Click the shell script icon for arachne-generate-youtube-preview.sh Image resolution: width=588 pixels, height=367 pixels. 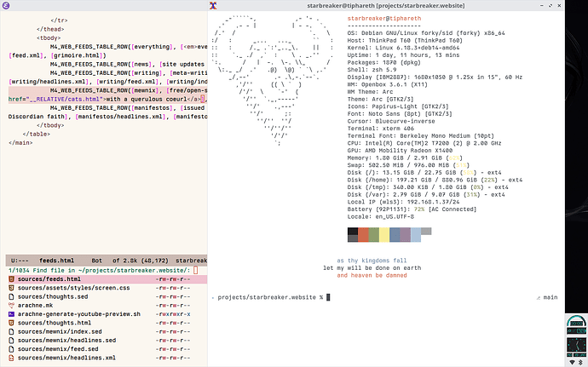pyautogui.click(x=10, y=315)
